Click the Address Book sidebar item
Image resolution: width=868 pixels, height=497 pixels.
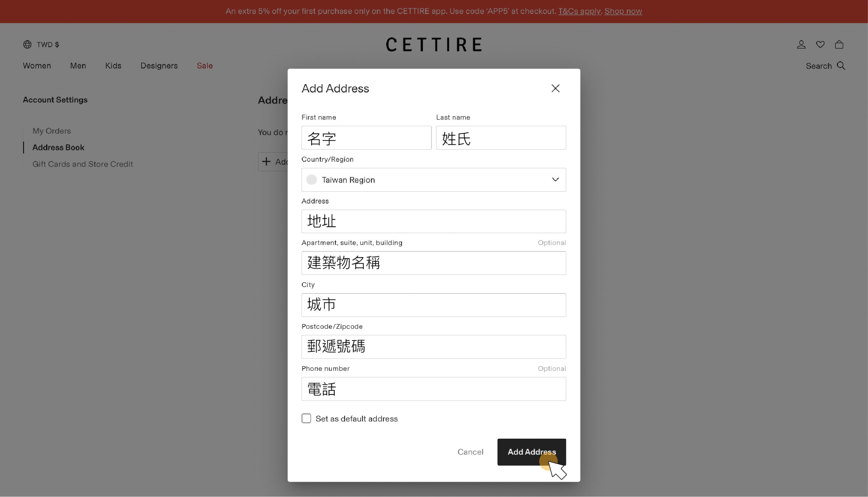click(58, 147)
